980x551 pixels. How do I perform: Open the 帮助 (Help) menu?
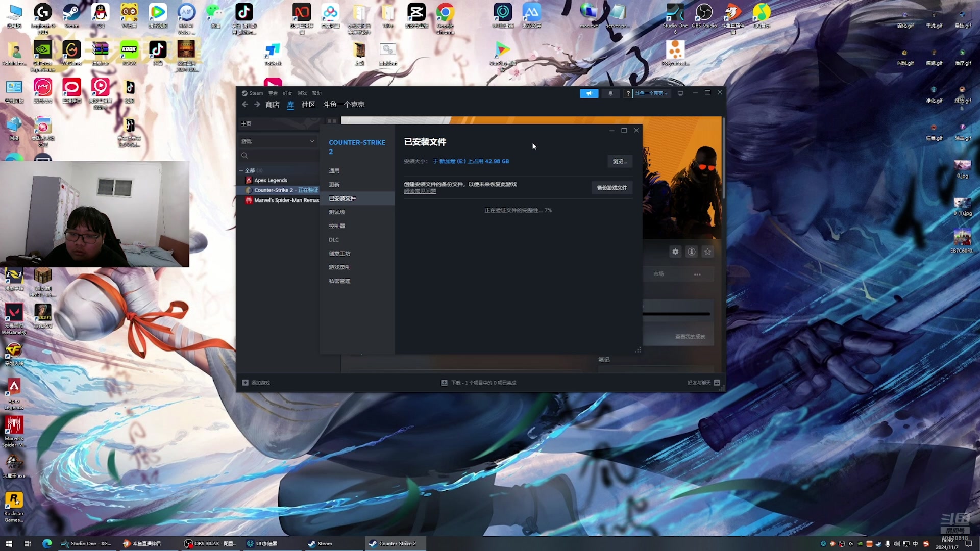point(316,93)
